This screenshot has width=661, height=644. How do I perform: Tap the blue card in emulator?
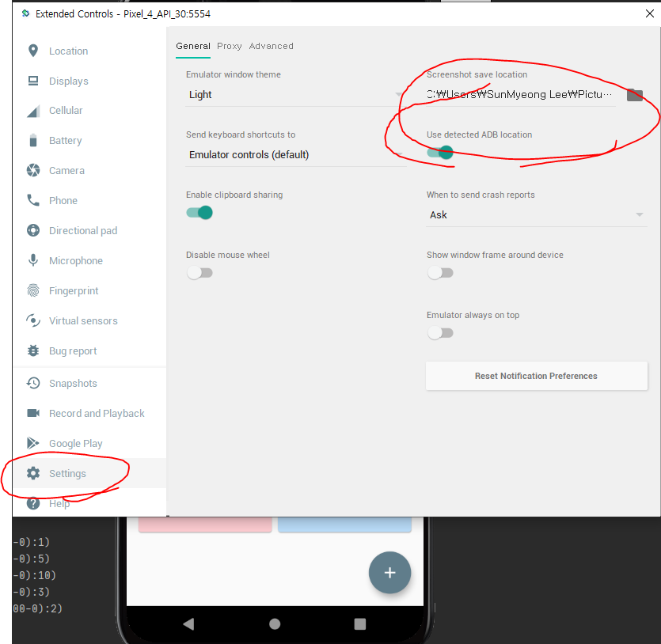coord(344,525)
